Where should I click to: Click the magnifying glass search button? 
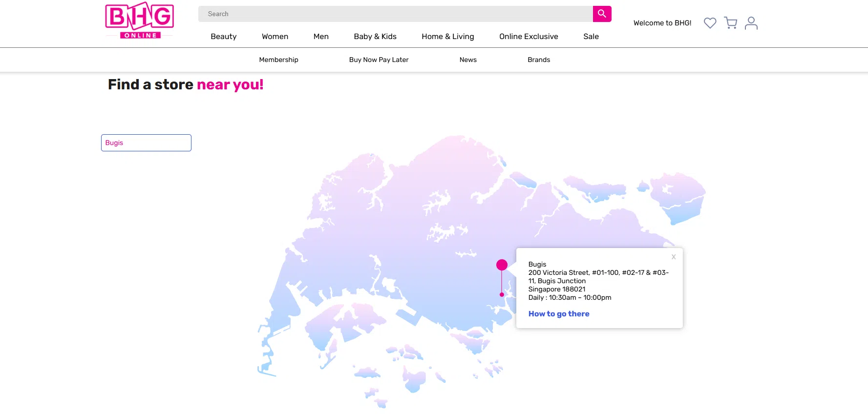[x=602, y=14]
